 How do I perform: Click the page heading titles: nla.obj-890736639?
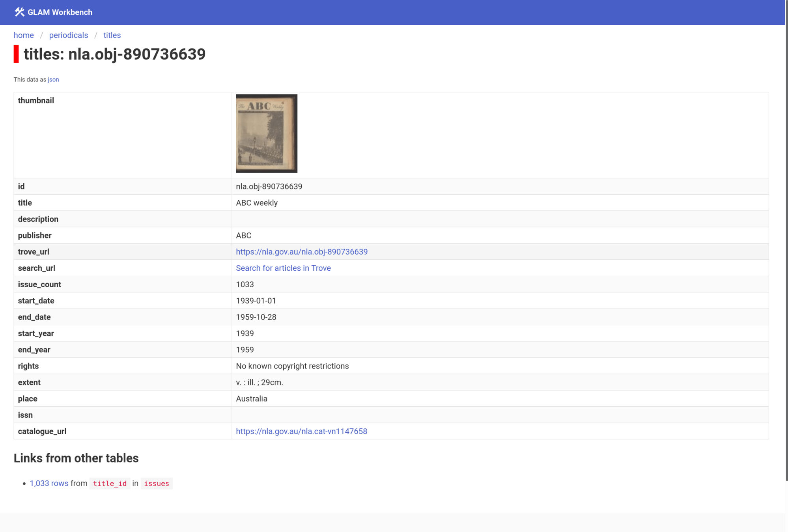114,54
